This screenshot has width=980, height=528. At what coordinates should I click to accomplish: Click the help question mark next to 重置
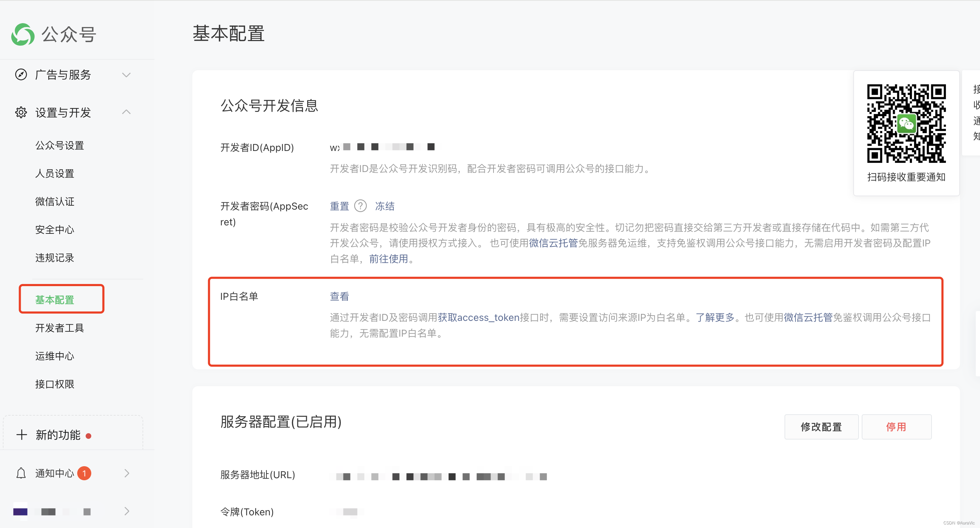click(360, 206)
